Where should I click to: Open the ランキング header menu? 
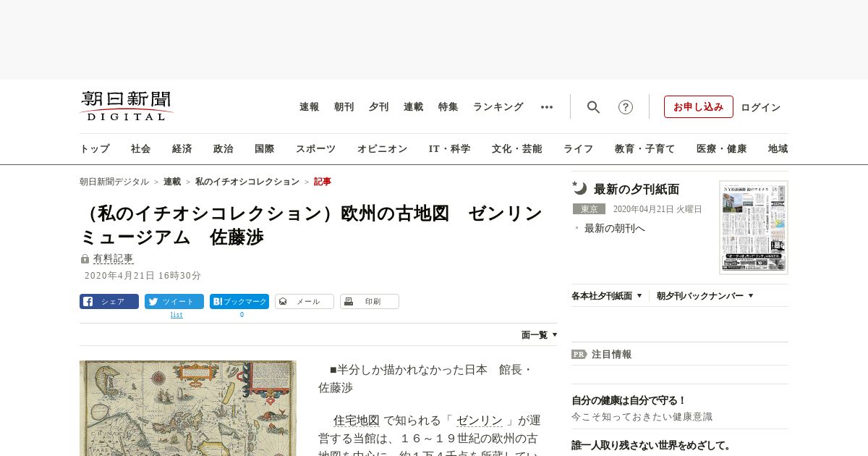(498, 107)
